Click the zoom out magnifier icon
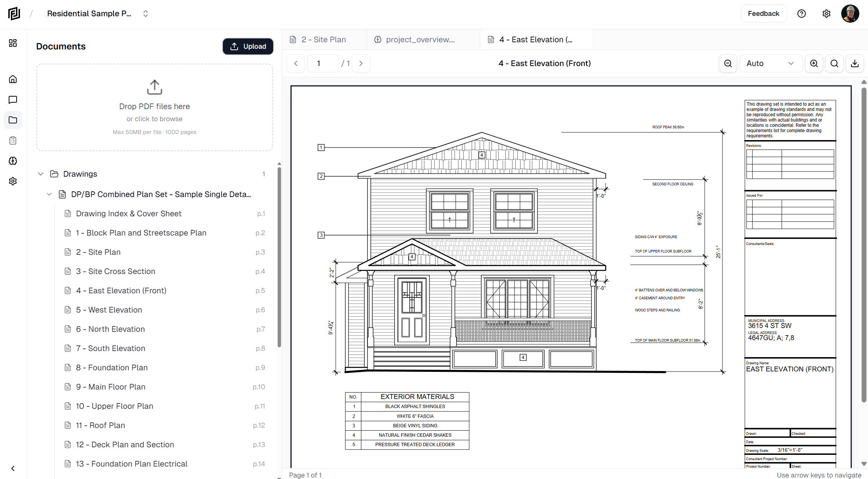 [x=728, y=63]
